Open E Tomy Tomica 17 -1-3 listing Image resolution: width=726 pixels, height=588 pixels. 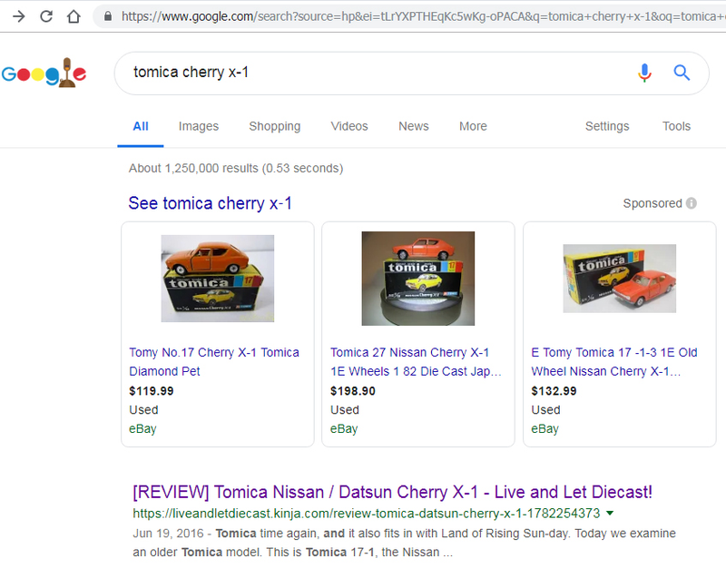click(614, 361)
